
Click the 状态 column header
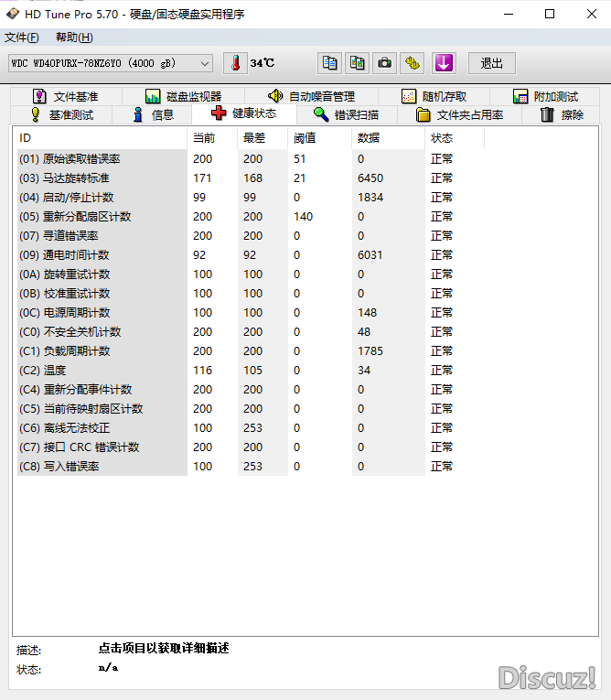(455, 138)
